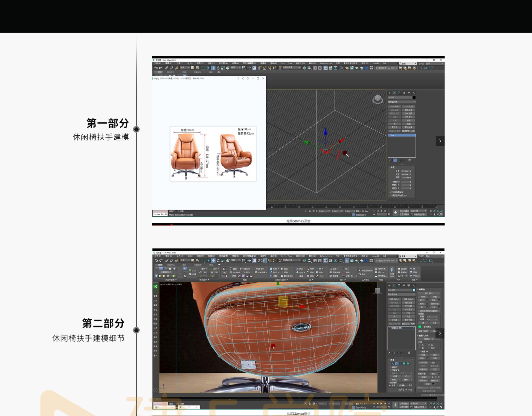This screenshot has width=532, height=416.
Task: Open the Create plus tab in part-two command panel
Action: coord(389,286)
